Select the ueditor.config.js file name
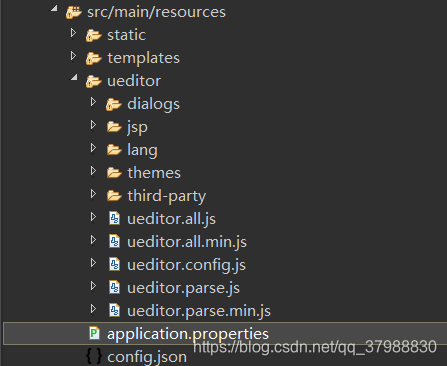Image resolution: width=447 pixels, height=366 pixels. tap(186, 266)
